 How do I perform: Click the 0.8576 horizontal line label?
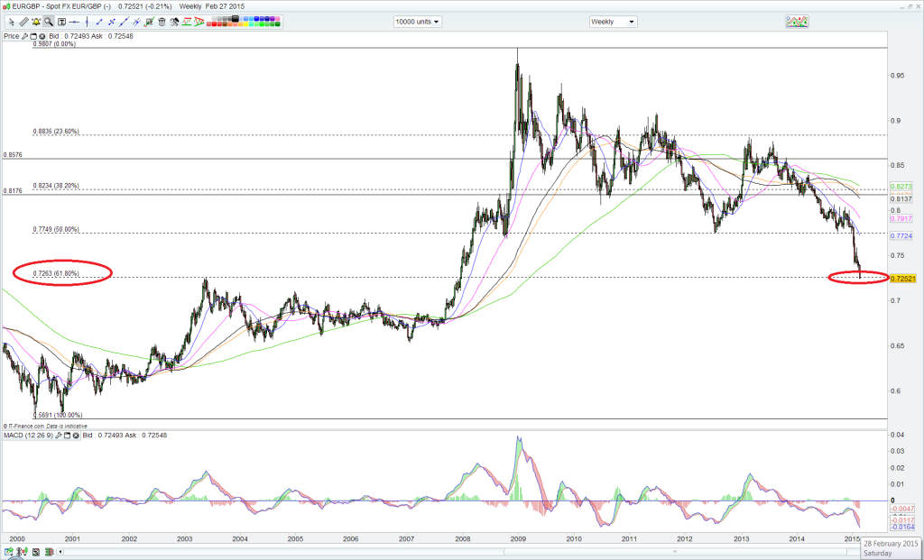tap(13, 155)
